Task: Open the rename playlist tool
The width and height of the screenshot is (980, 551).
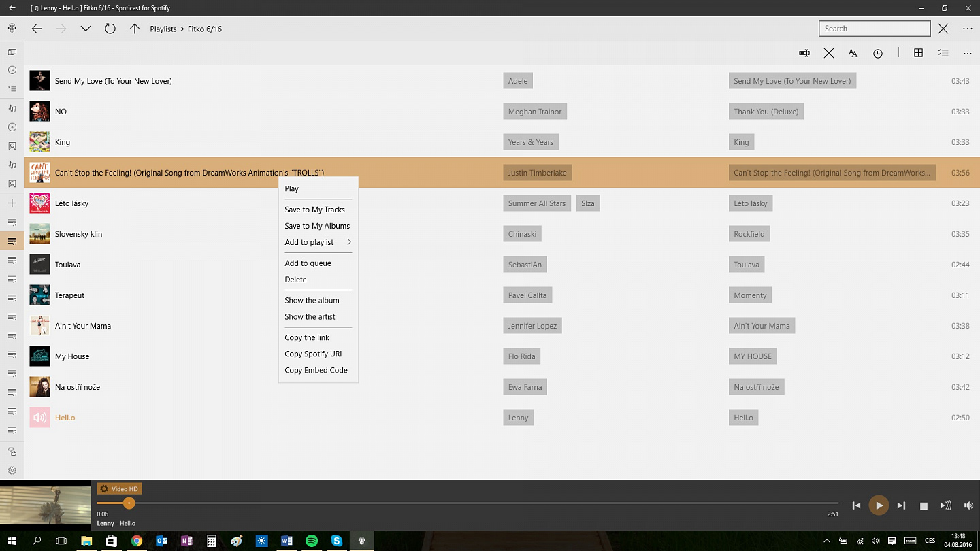Action: tap(804, 53)
